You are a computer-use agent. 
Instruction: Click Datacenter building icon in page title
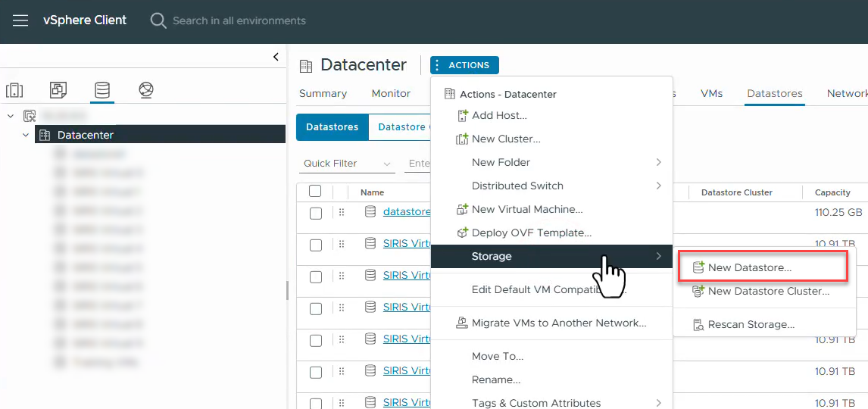pos(305,66)
